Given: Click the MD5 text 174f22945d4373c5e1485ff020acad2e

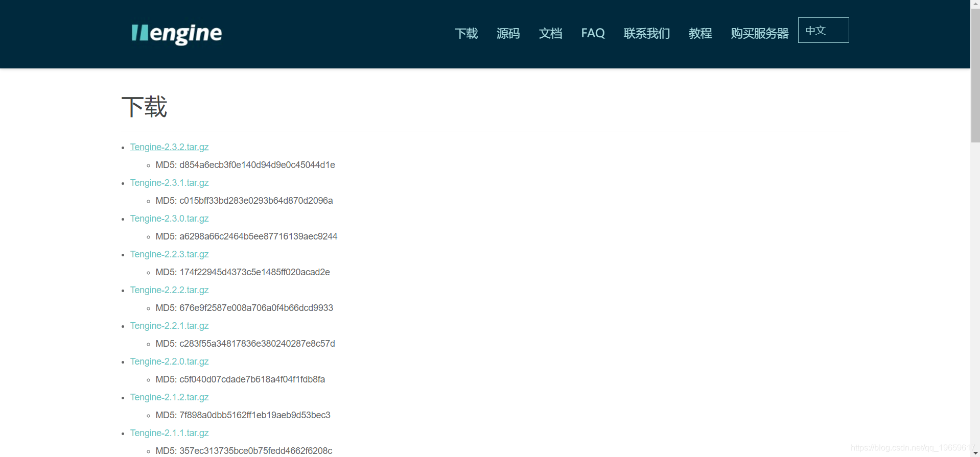Looking at the screenshot, I should (x=254, y=272).
